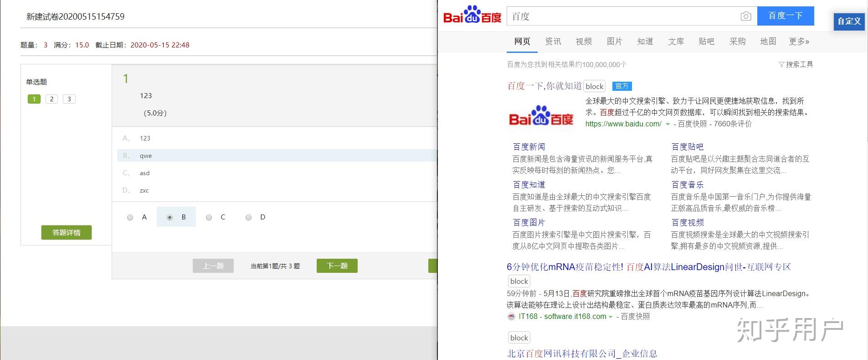The height and width of the screenshot is (360, 868).
Task: Select answer row A 123
Action: point(277,138)
